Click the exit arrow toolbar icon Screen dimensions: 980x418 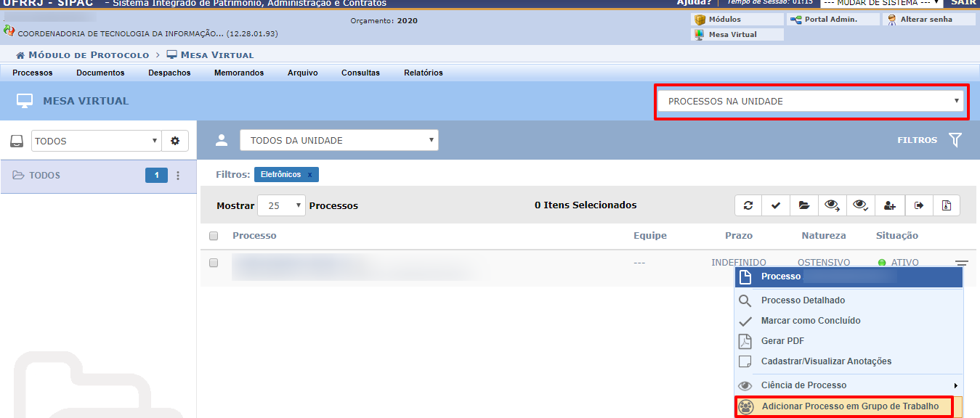click(918, 206)
